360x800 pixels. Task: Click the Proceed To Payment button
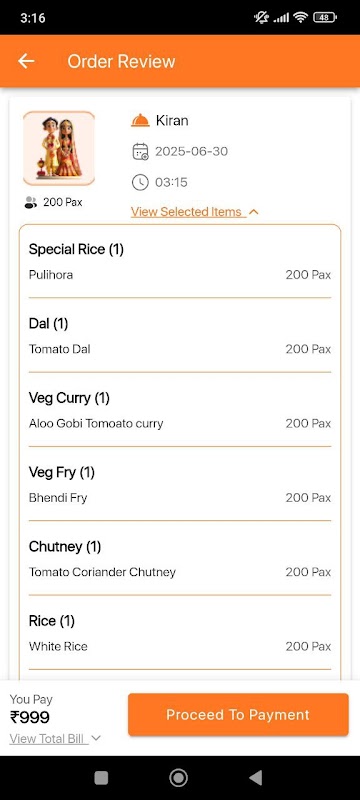(238, 714)
